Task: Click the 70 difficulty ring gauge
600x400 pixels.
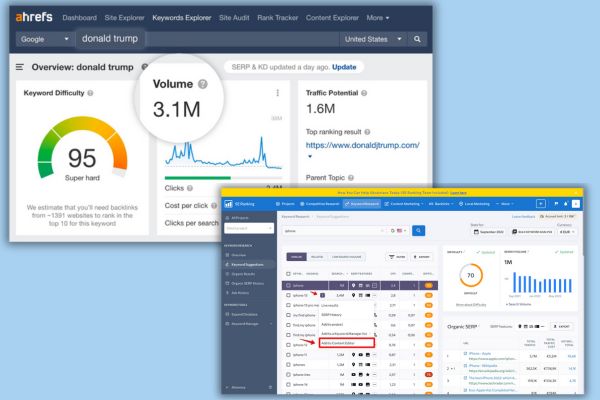Action: pyautogui.click(x=471, y=275)
